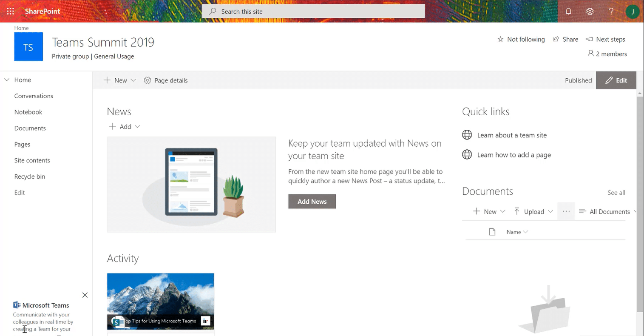Click the Quick links heading

click(x=486, y=111)
